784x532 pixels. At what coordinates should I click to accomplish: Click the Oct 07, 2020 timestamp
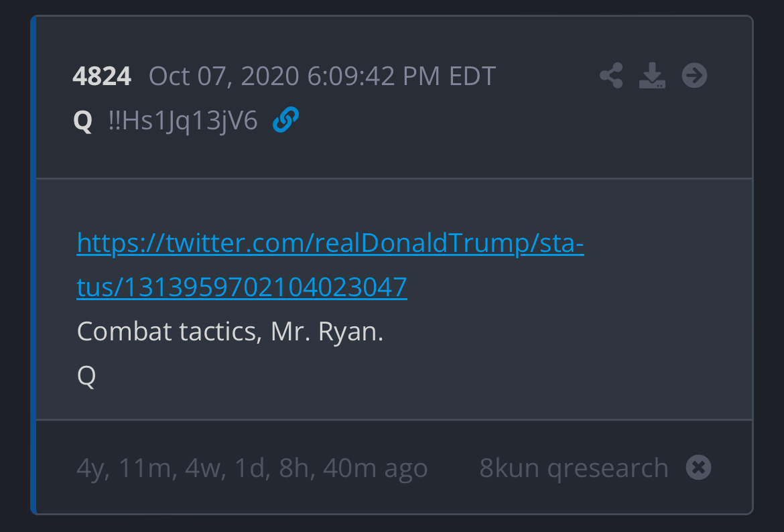click(223, 76)
